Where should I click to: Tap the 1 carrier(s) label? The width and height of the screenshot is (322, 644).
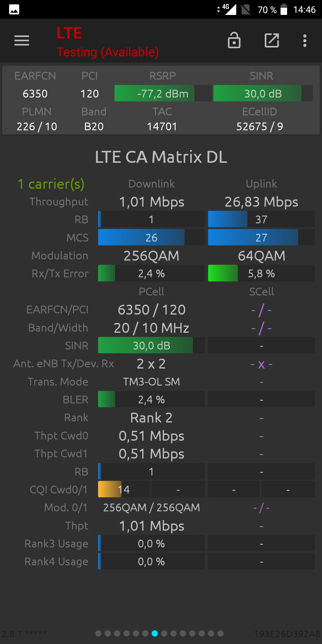51,184
